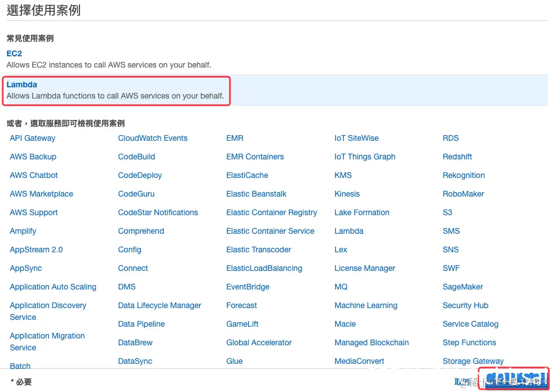Select the MQ service
Image resolution: width=553 pixels, height=392 pixels.
[x=341, y=287]
